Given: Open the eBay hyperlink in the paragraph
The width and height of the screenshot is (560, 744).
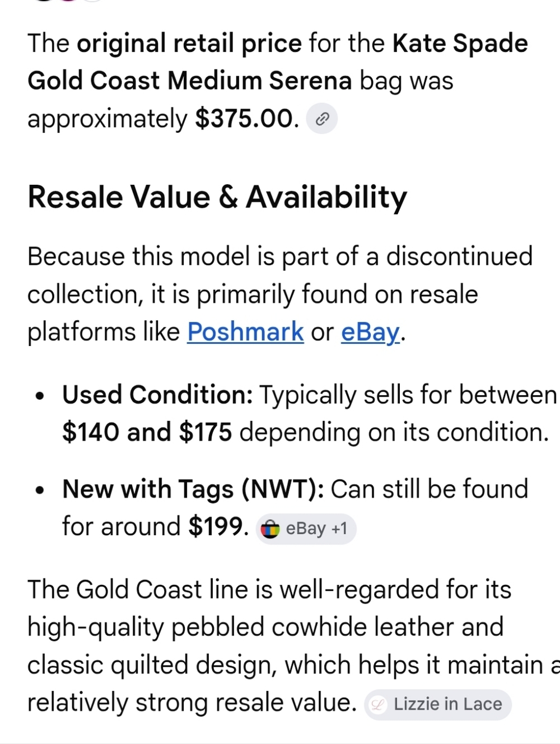Looking at the screenshot, I should point(370,332).
